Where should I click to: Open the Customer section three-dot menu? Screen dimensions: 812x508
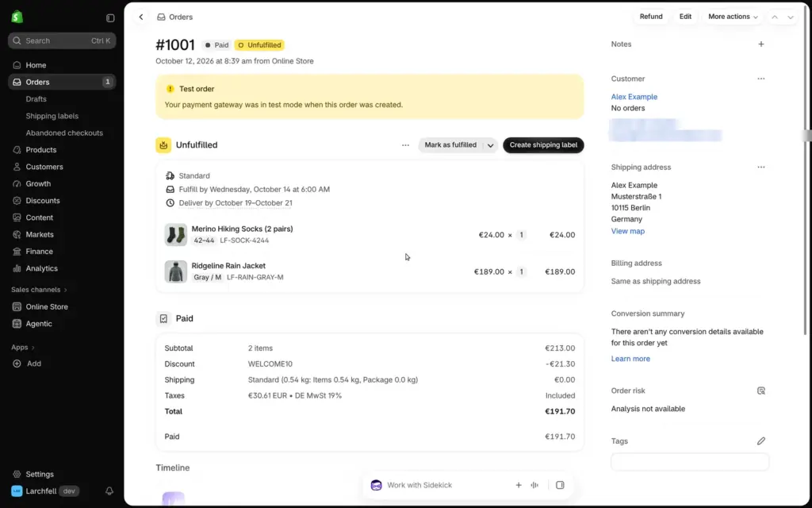(761, 79)
